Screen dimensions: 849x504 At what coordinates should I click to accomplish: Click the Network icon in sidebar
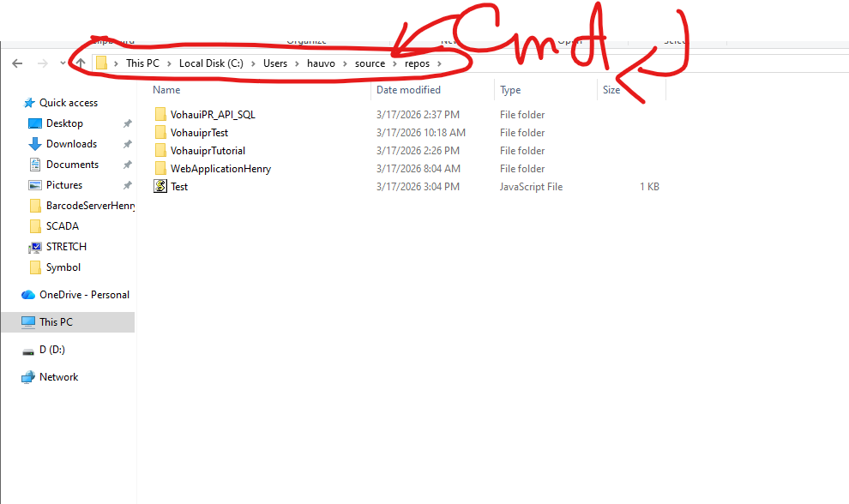click(x=28, y=377)
